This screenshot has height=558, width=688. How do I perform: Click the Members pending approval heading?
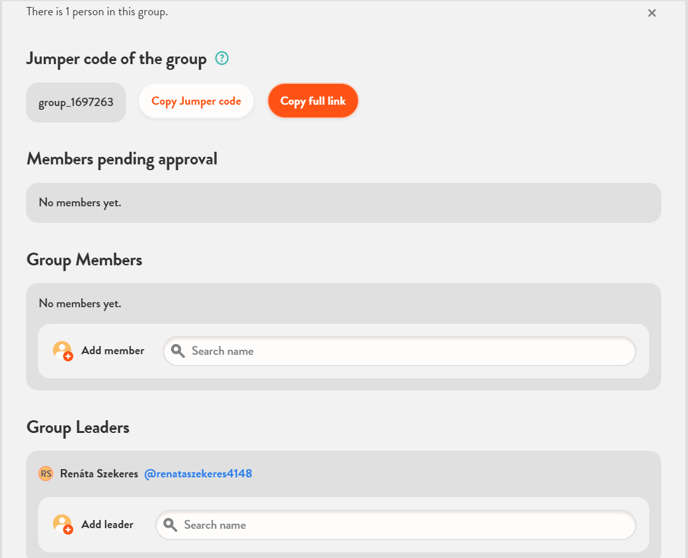(122, 159)
